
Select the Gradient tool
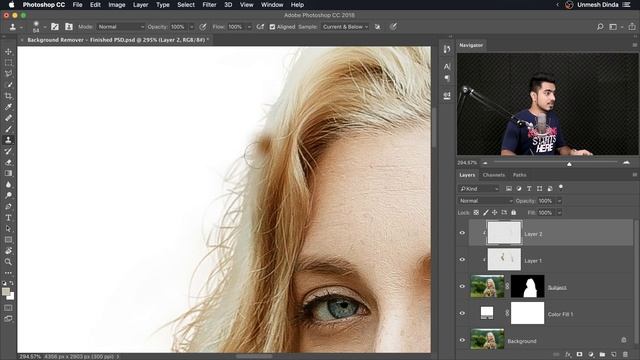(8, 173)
